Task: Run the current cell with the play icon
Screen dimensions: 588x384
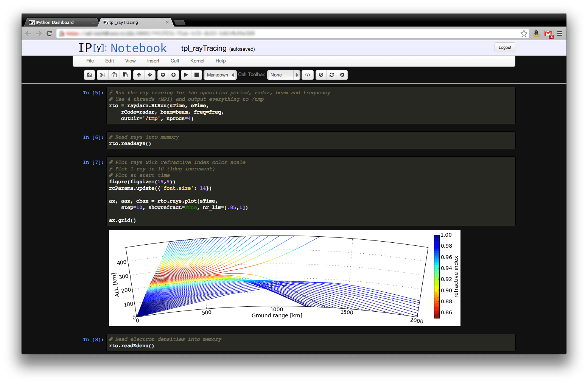Action: (186, 75)
